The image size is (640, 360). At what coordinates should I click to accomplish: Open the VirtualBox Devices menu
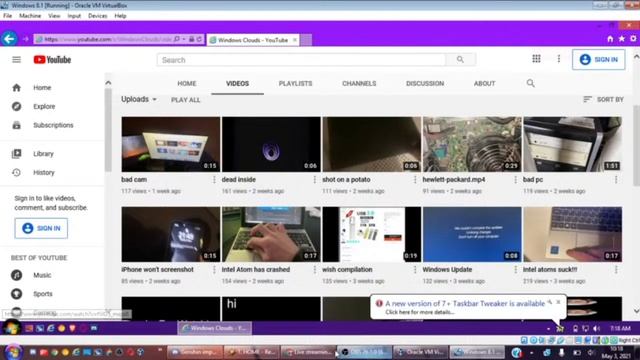(98, 16)
